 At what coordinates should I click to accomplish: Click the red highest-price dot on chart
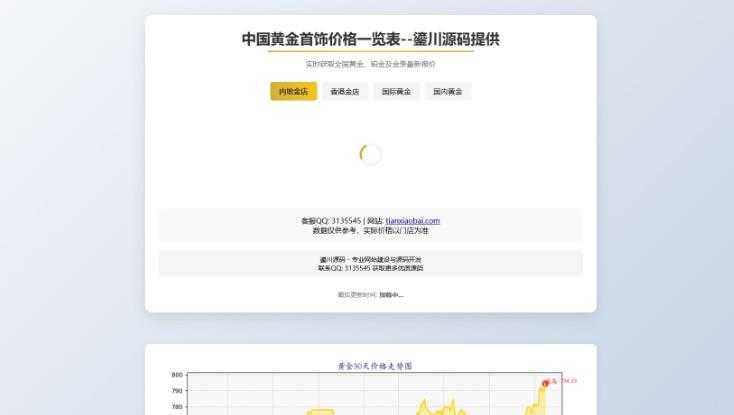point(545,383)
